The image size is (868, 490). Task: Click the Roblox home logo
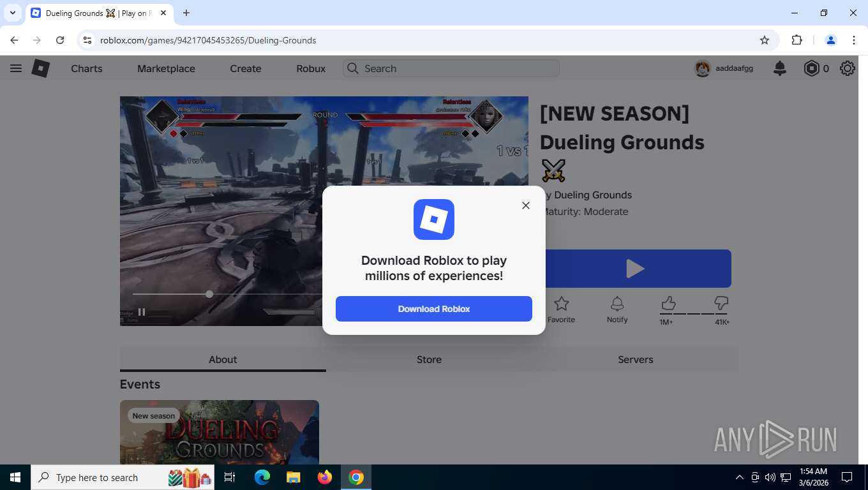pos(41,68)
